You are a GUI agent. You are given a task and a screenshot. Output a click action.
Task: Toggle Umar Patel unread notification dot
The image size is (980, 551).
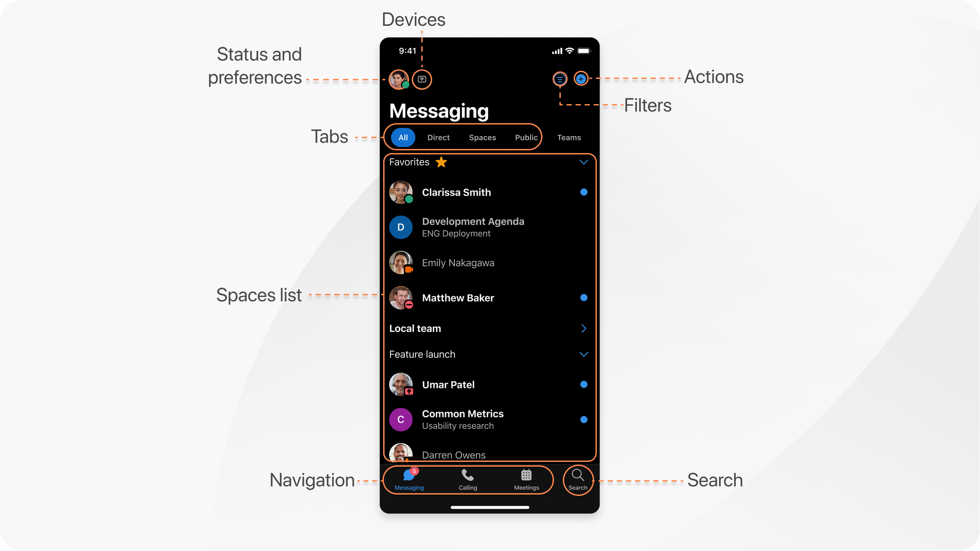tap(582, 384)
